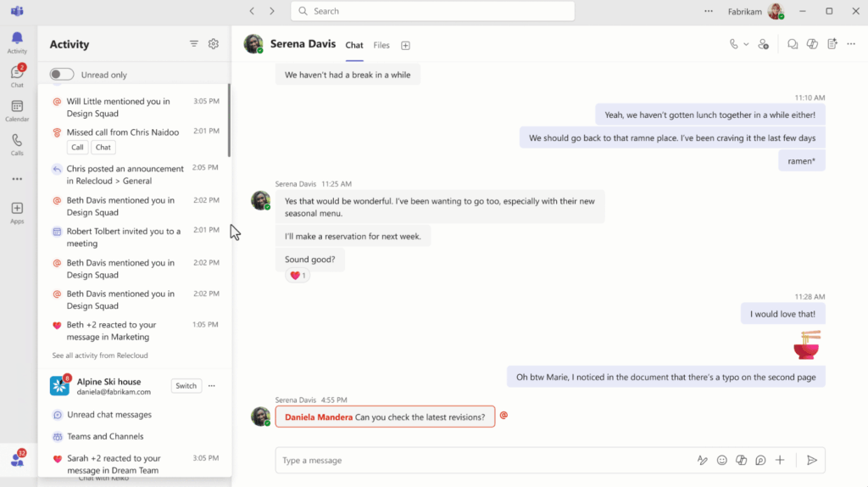Open Copilot from the chat header

[x=812, y=45]
